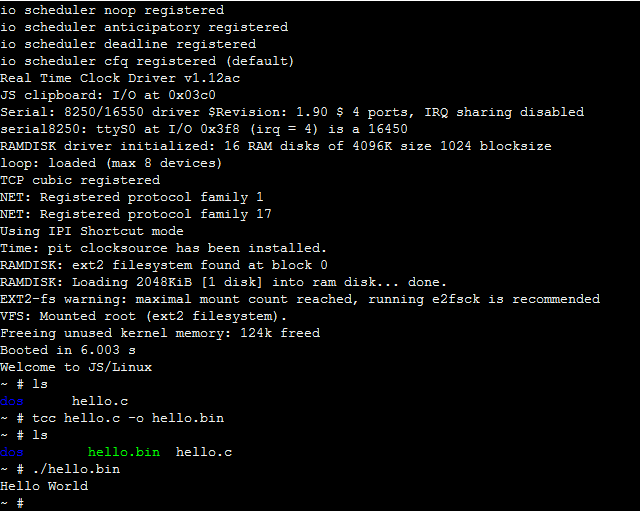Click the first ls command line
The width and height of the screenshot is (643, 512).
coord(24,384)
